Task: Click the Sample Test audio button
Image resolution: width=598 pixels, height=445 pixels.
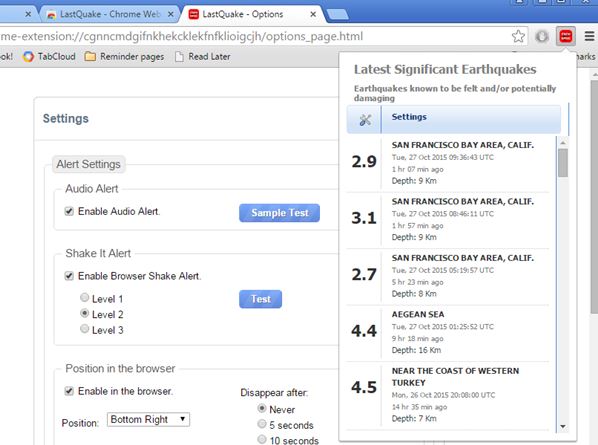Action: click(x=280, y=213)
